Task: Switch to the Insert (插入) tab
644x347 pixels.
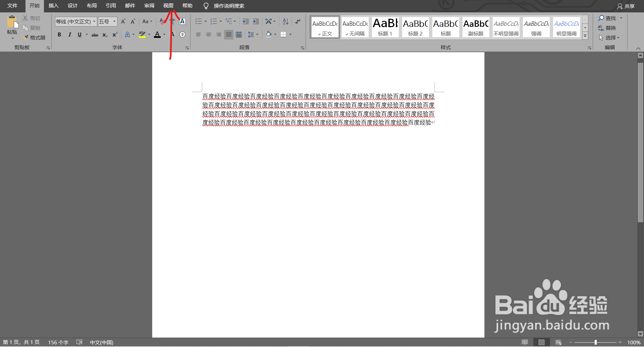Action: tap(53, 6)
